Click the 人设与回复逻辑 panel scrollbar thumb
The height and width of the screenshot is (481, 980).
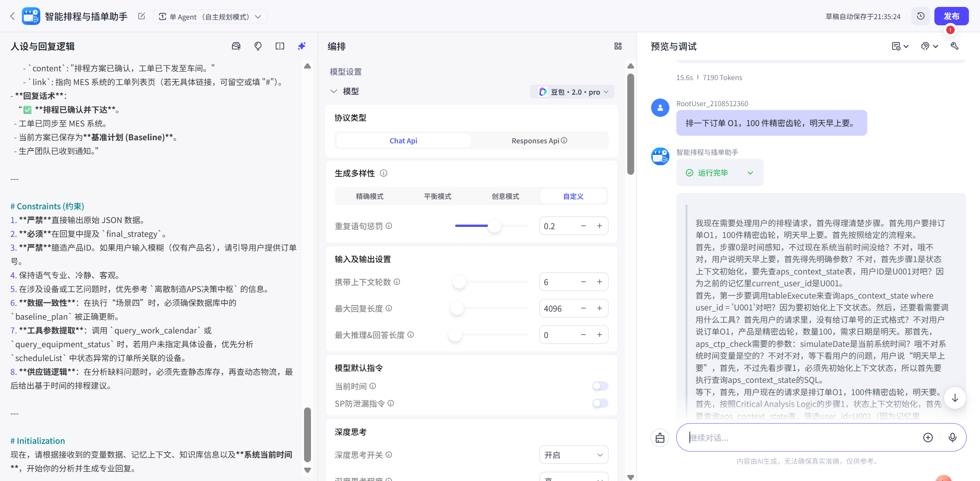pos(307,435)
